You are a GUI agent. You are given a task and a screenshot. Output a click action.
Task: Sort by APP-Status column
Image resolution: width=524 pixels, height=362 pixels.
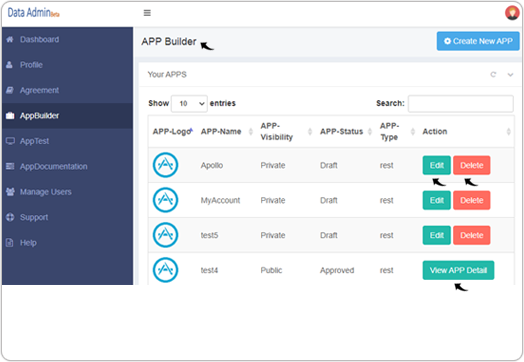pos(346,131)
